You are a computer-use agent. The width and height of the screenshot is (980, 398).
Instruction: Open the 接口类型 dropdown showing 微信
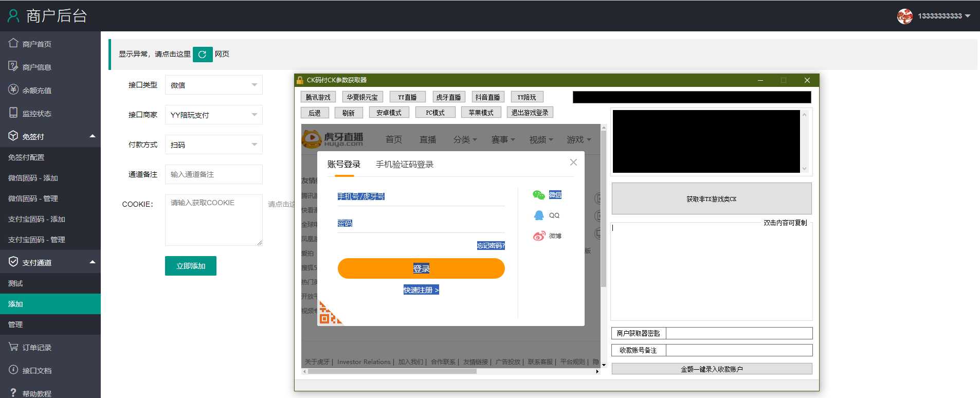(x=213, y=85)
